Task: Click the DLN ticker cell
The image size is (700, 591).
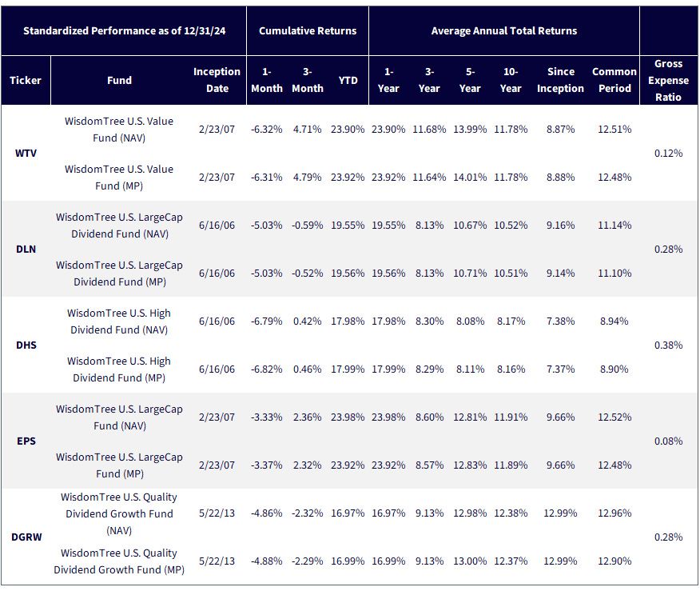Action: [x=26, y=250]
